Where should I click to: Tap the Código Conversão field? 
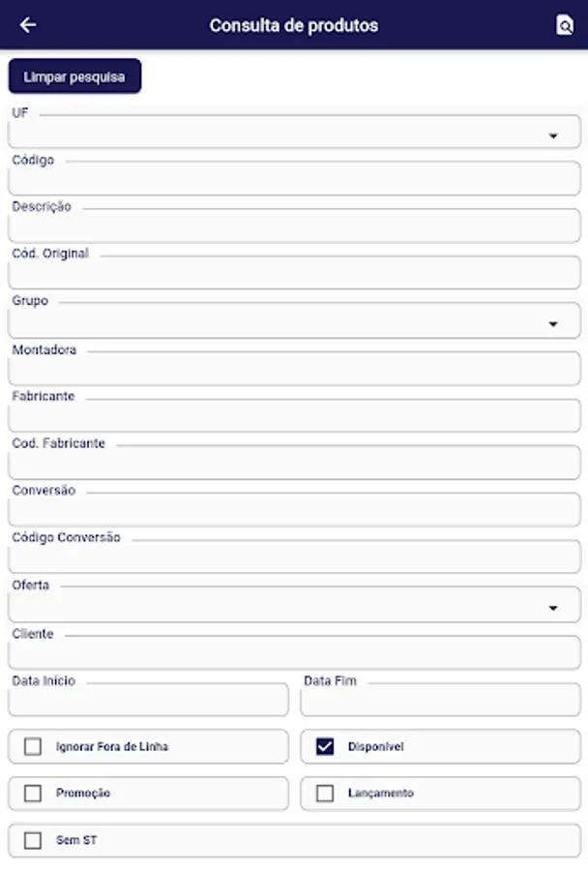294,558
